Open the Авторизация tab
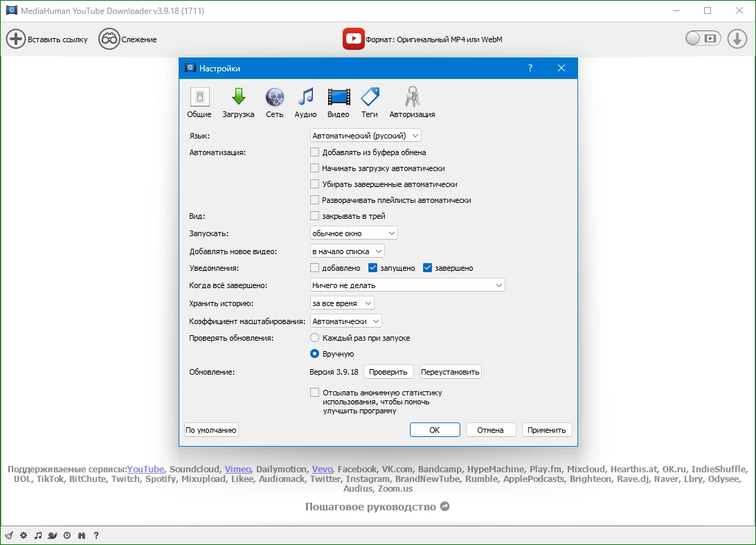 pos(412,102)
